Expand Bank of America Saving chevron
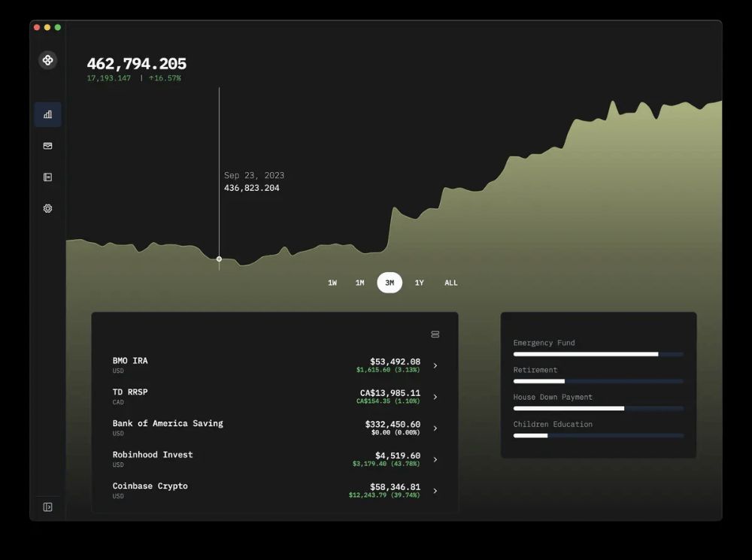 click(x=435, y=428)
